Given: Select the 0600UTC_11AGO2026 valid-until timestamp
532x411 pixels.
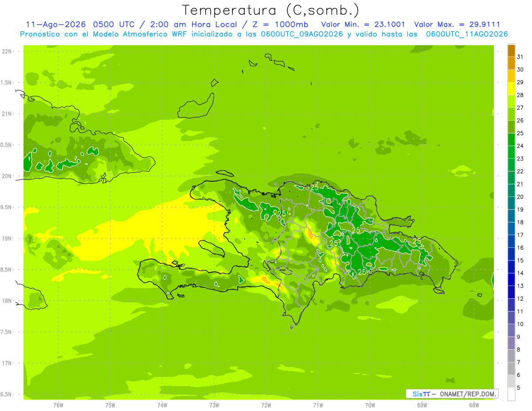Looking at the screenshot, I should click(x=467, y=34).
